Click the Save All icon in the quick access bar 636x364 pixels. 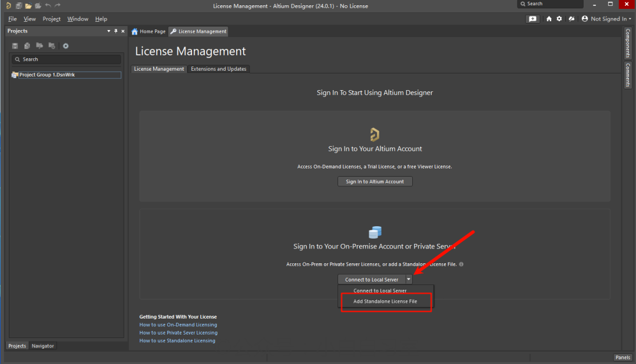point(19,6)
